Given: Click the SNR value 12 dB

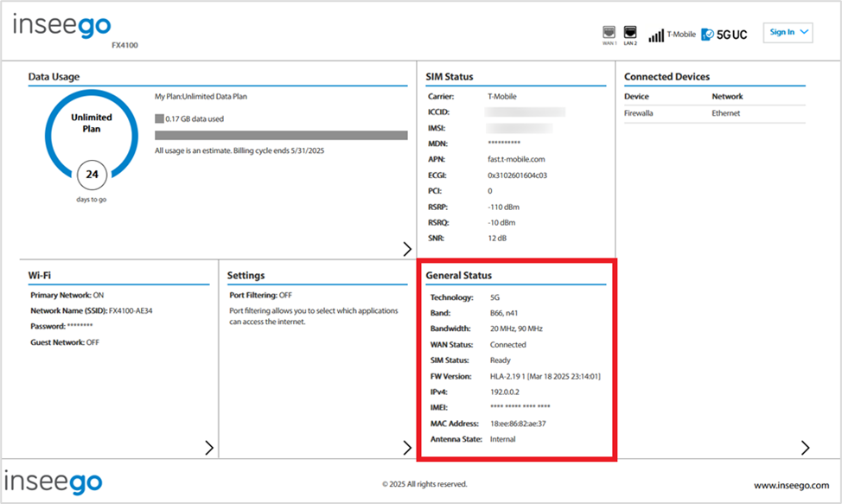Looking at the screenshot, I should tap(497, 239).
